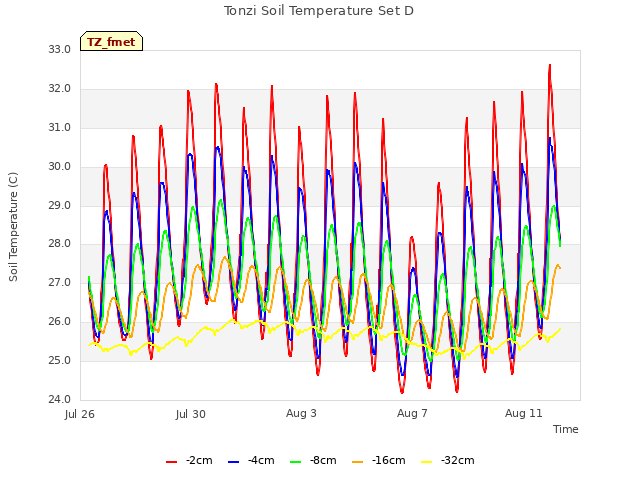Image resolution: width=640 pixels, height=480 pixels.
Task: Select the -16cm legend label
Action: coord(389,460)
